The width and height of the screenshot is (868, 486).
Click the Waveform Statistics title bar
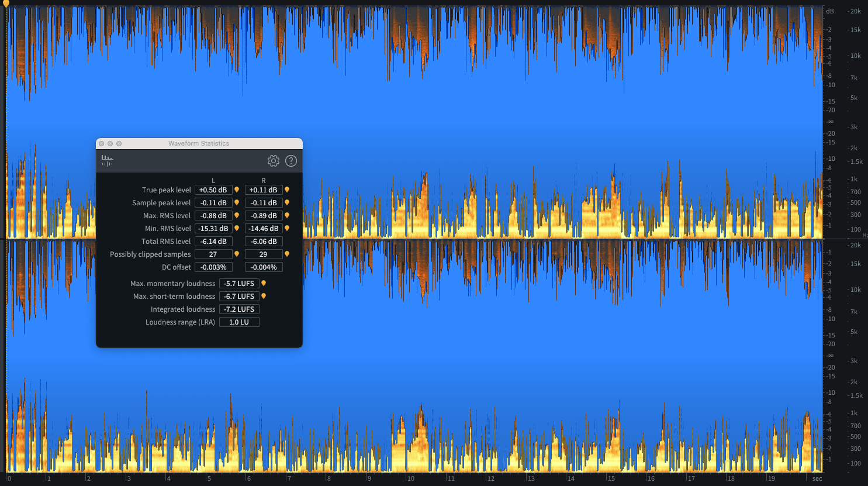click(x=199, y=143)
